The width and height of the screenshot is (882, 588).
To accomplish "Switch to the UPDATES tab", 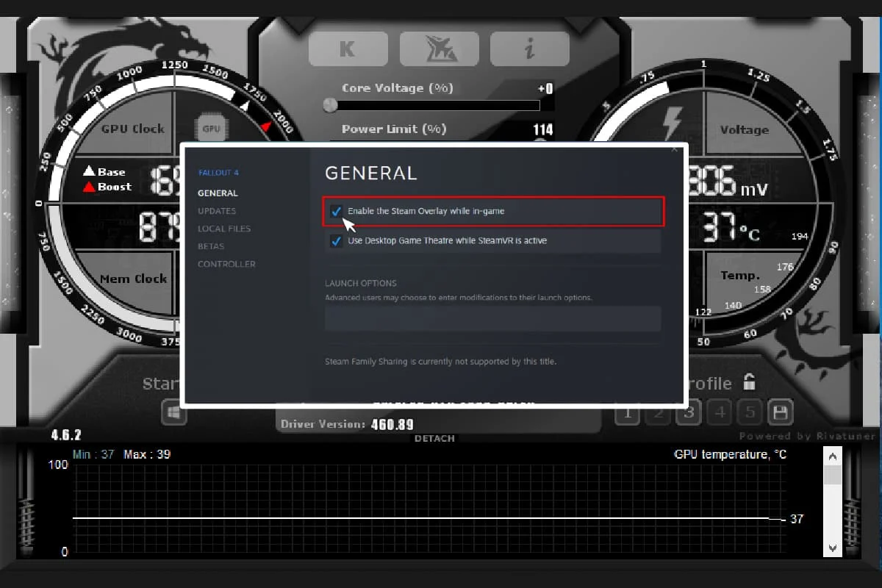I will point(217,211).
